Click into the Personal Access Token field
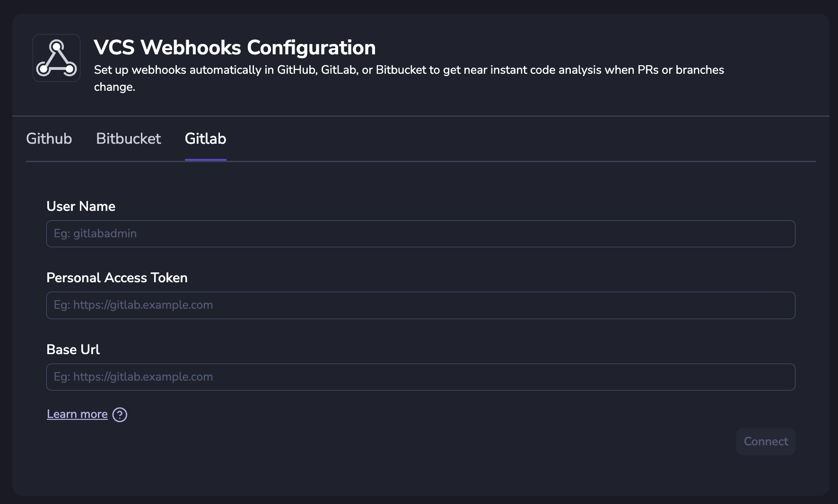This screenshot has height=504, width=838. click(x=420, y=305)
